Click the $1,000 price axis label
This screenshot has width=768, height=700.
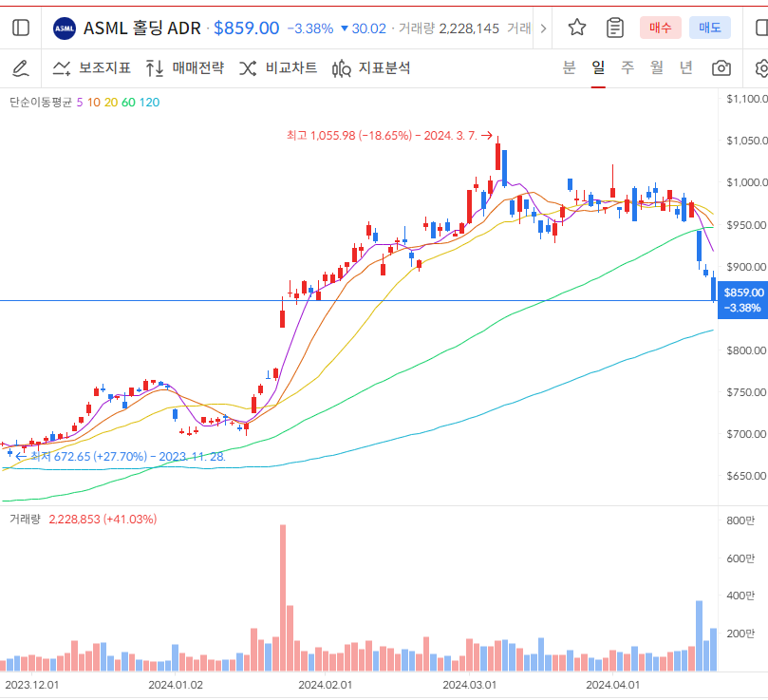747,182
